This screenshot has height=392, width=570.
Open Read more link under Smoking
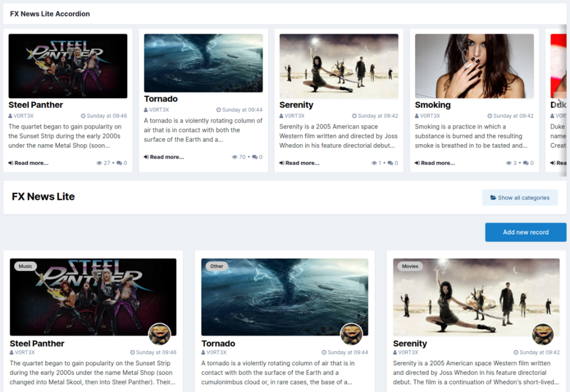[435, 163]
